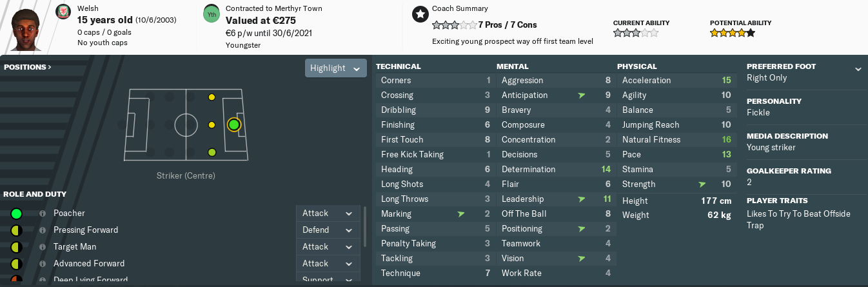Viewport: 868px width, 287px height.
Task: Select the bottom green attacking midfield position dot
Action: [212, 152]
